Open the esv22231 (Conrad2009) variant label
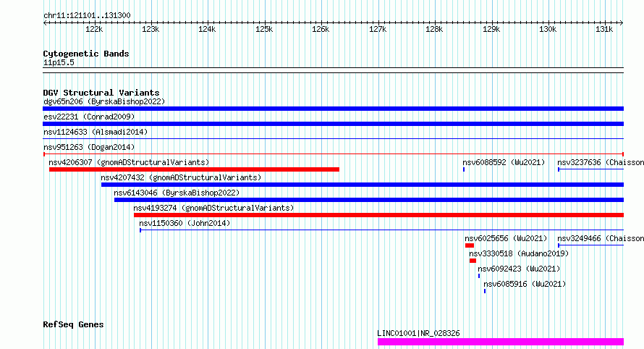644x349 pixels. click(89, 117)
